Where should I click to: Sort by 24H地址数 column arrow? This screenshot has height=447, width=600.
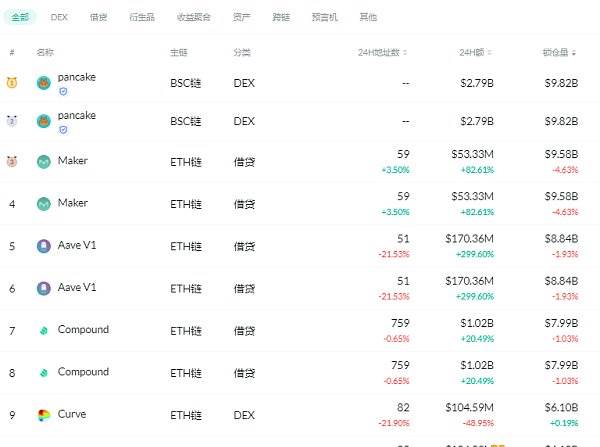405,52
